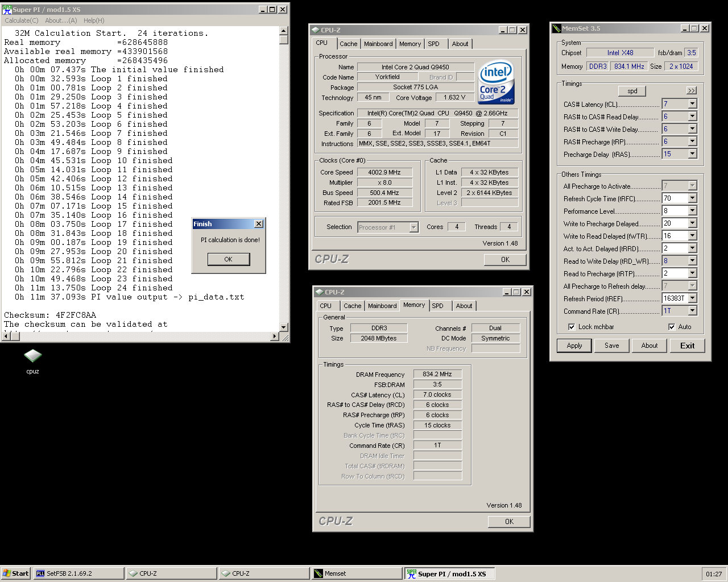
Task: Open Calculate(C) menu in Super PI
Action: tap(22, 20)
